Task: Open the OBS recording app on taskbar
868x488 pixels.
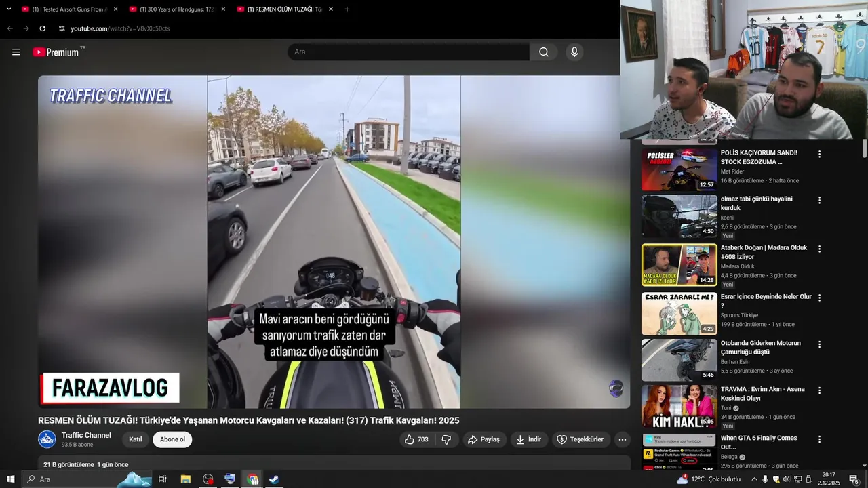Action: pyautogui.click(x=208, y=479)
